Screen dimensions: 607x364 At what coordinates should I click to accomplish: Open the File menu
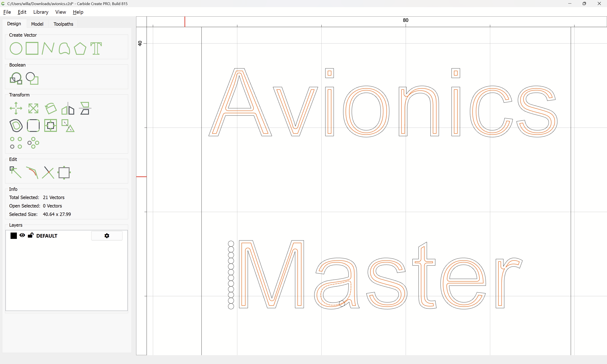coord(7,12)
